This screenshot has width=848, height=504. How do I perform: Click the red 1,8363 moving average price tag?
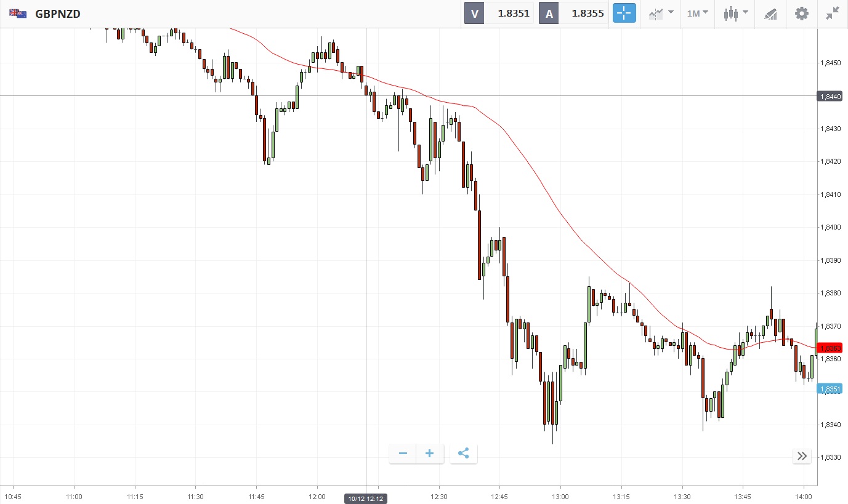pyautogui.click(x=830, y=348)
